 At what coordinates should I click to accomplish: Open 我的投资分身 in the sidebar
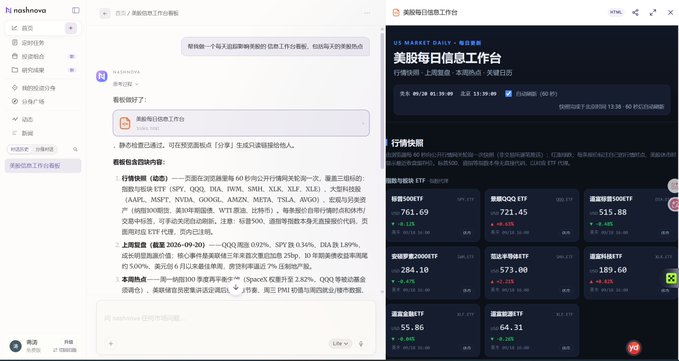point(42,88)
